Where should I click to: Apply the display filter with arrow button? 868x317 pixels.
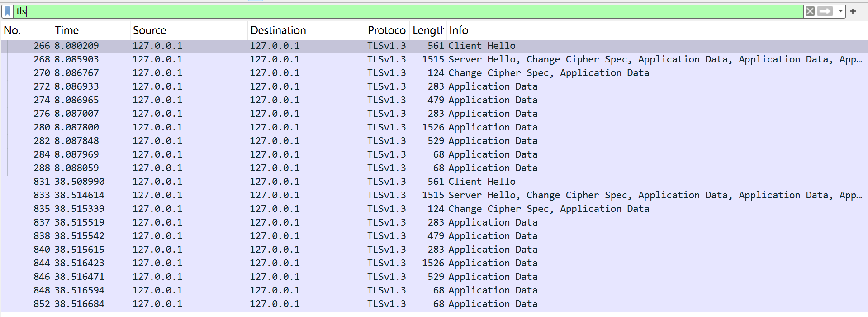pyautogui.click(x=825, y=11)
